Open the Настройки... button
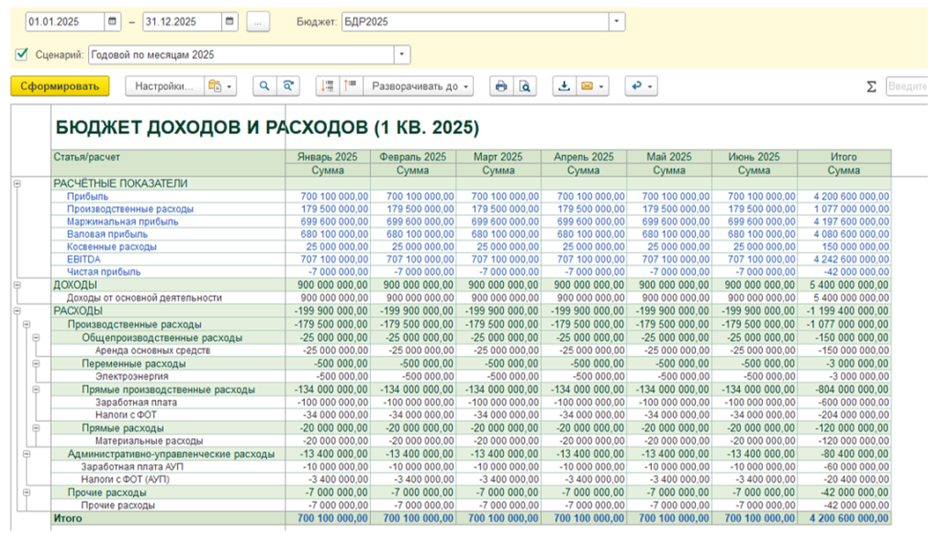940x533 pixels. [x=163, y=87]
